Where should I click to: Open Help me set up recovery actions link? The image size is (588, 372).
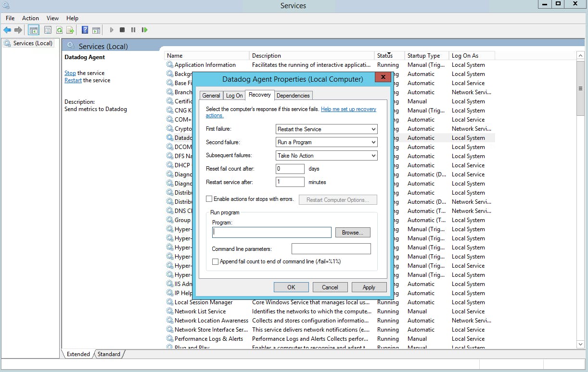tap(348, 110)
